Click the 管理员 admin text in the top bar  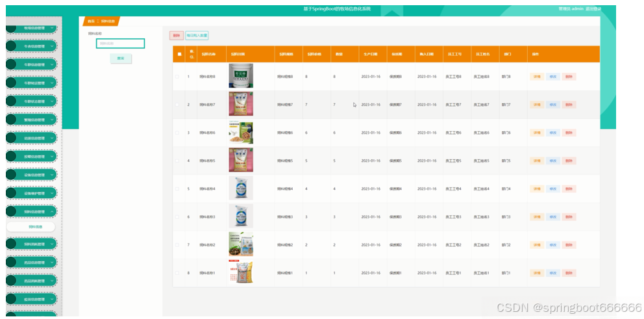click(x=571, y=8)
